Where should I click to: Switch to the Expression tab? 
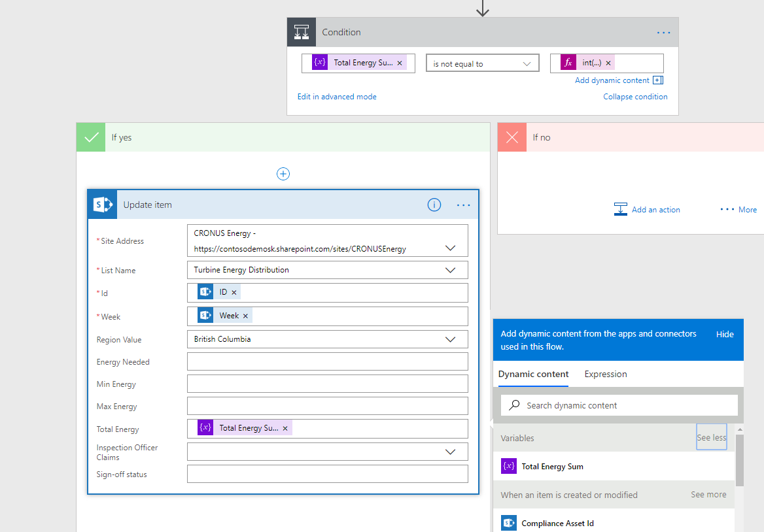[x=605, y=374]
